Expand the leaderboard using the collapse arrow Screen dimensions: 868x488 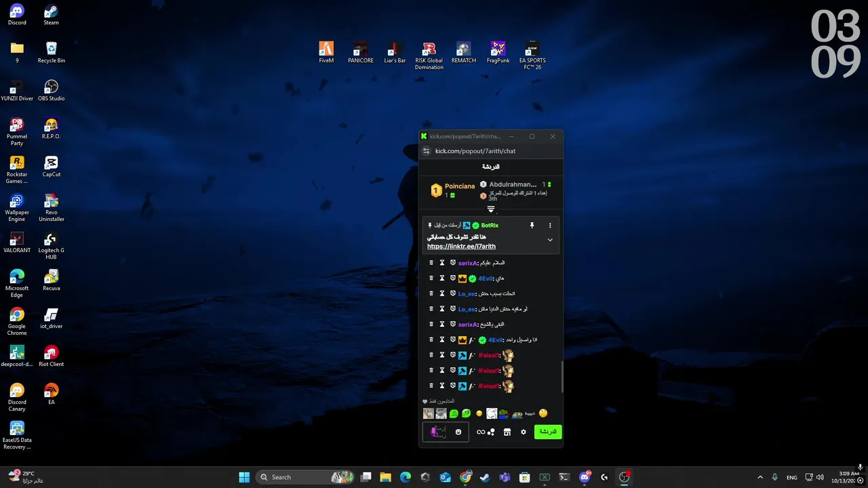(491, 209)
